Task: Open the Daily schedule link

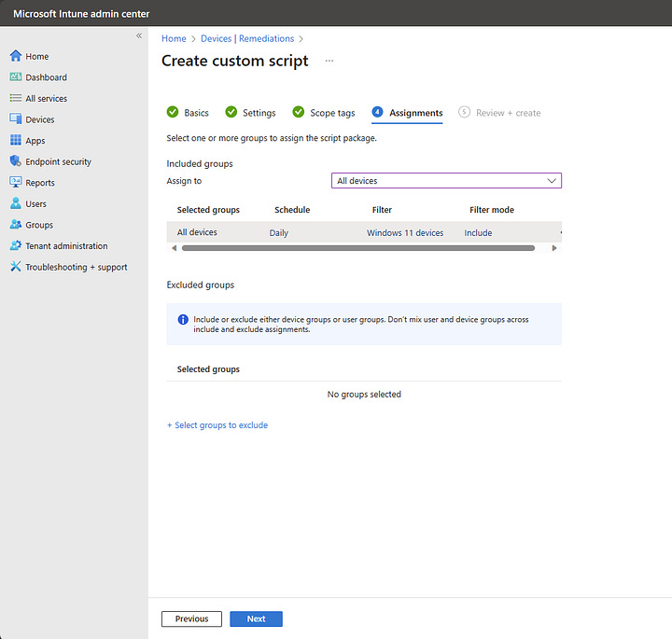Action: (278, 233)
